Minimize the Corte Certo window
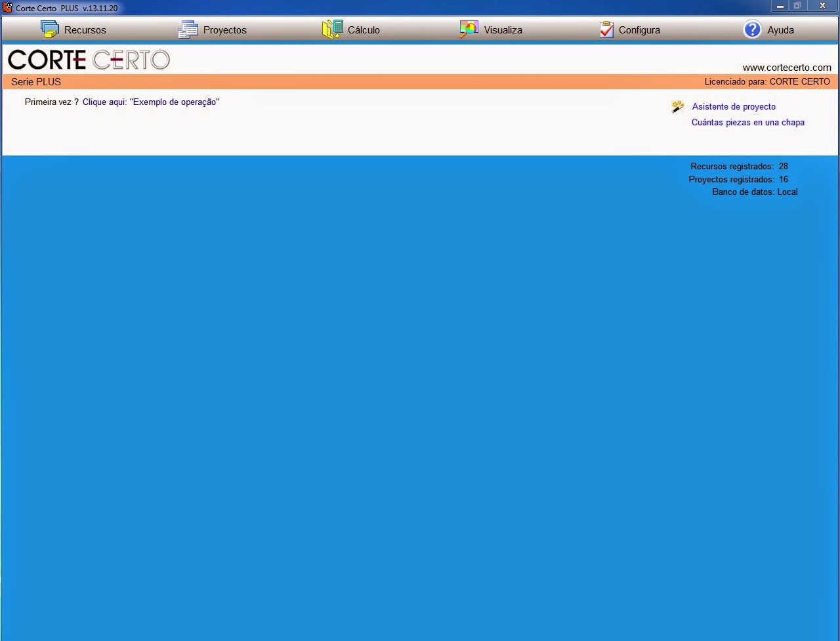 780,6
